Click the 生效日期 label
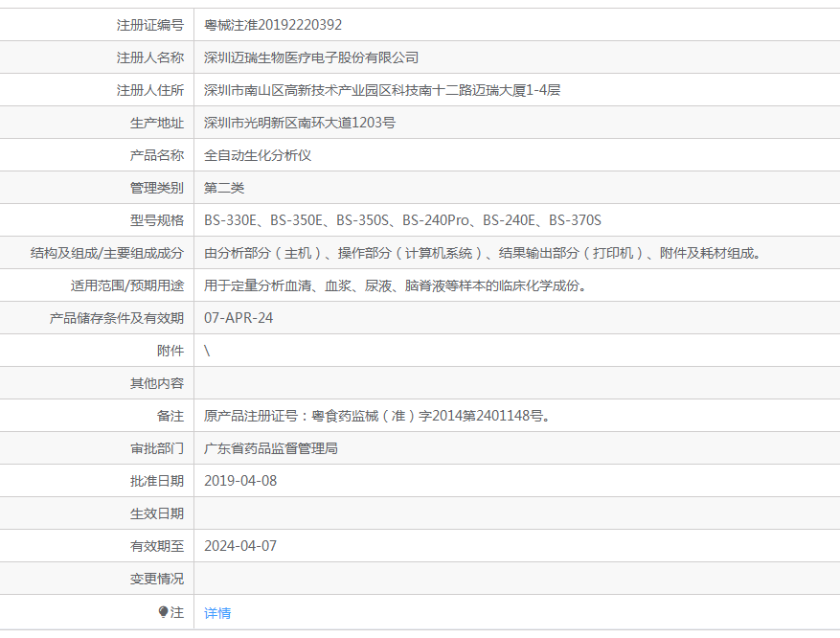Screen dimensions: 840x638 [157, 513]
